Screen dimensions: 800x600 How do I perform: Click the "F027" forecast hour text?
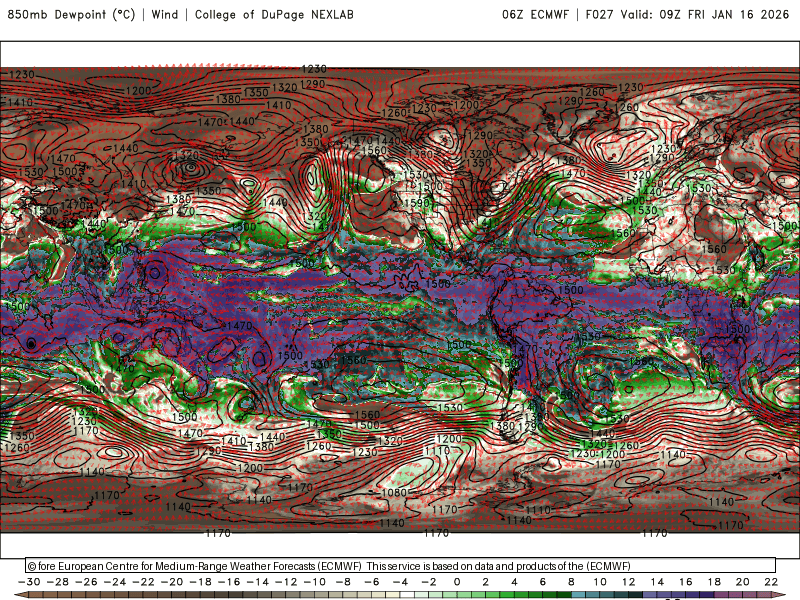tap(599, 14)
